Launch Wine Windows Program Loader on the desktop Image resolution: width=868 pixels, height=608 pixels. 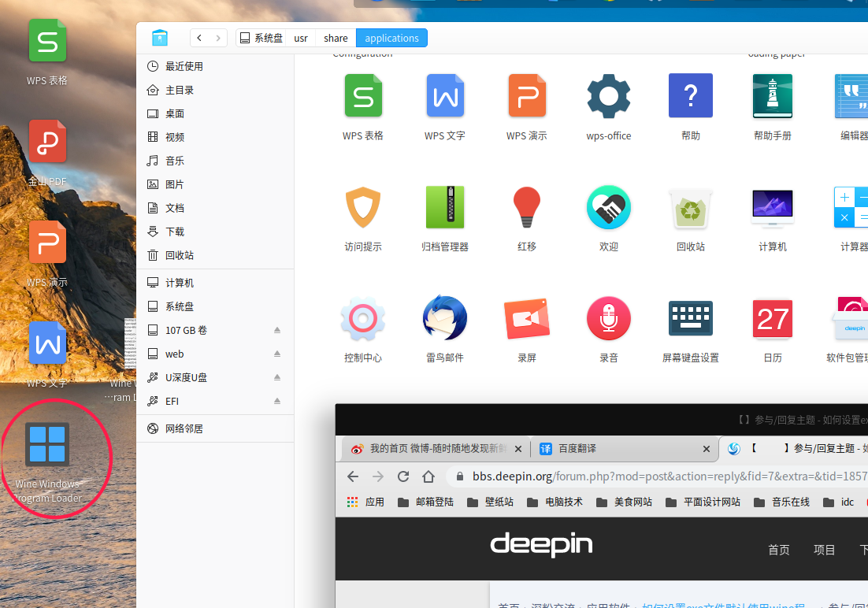(47, 444)
